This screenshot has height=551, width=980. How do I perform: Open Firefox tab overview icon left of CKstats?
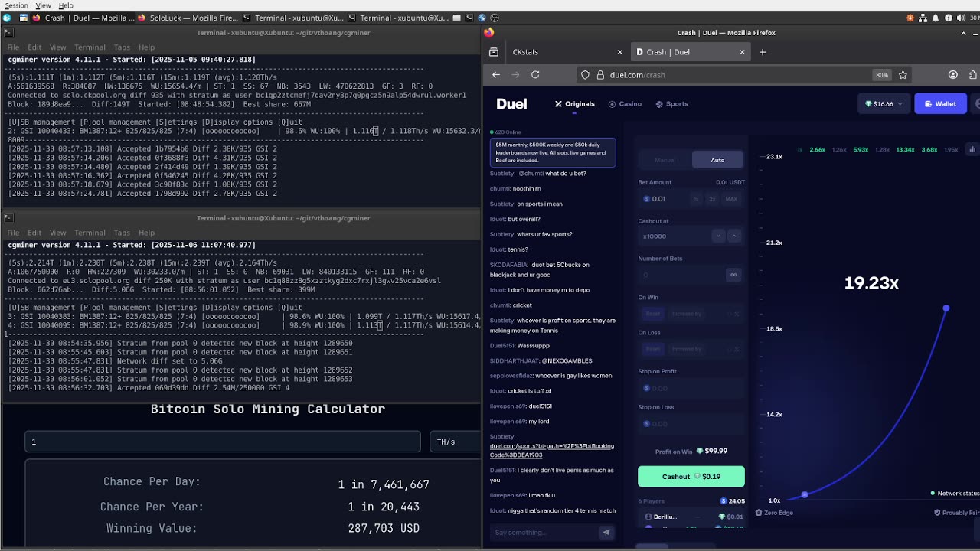tap(494, 52)
